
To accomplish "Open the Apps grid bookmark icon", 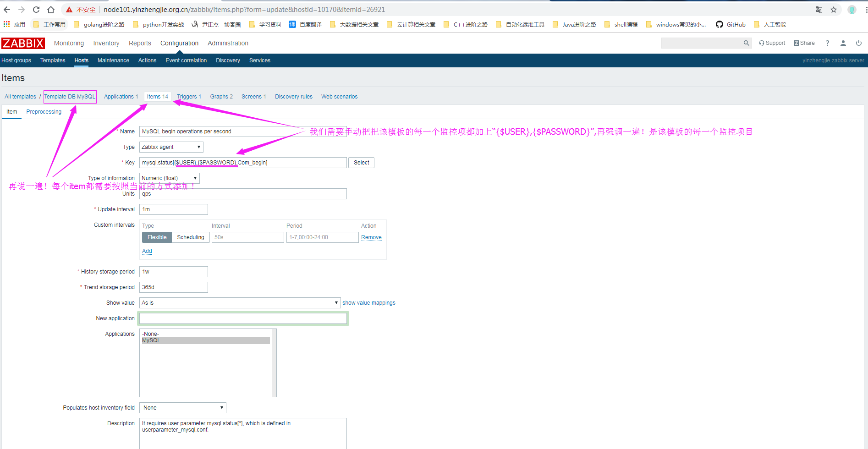I will tap(7, 24).
